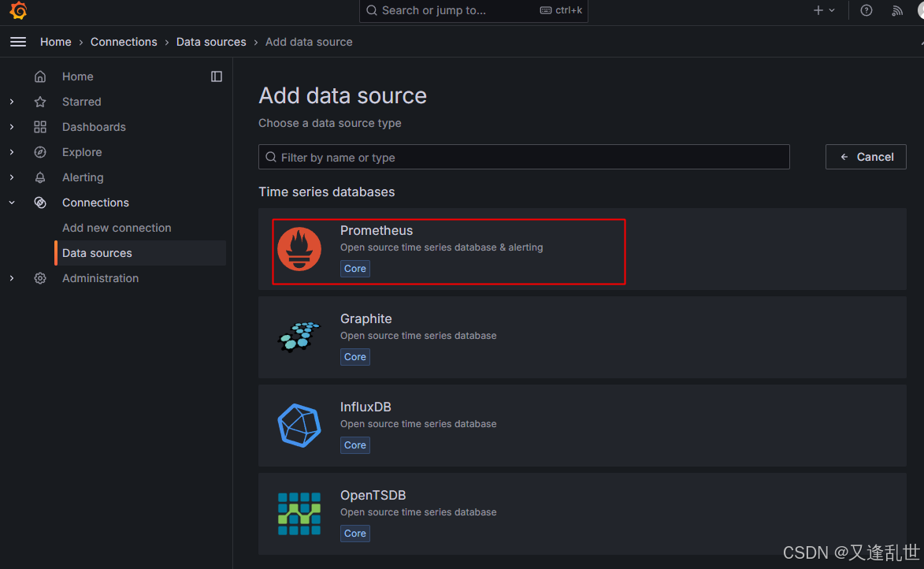This screenshot has width=924, height=569.
Task: Click the Alerting bell icon
Action: tap(40, 177)
